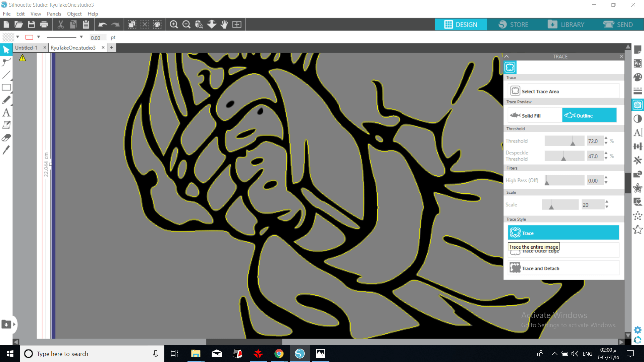Click the Threshold value field showing 72.0

(x=595, y=141)
